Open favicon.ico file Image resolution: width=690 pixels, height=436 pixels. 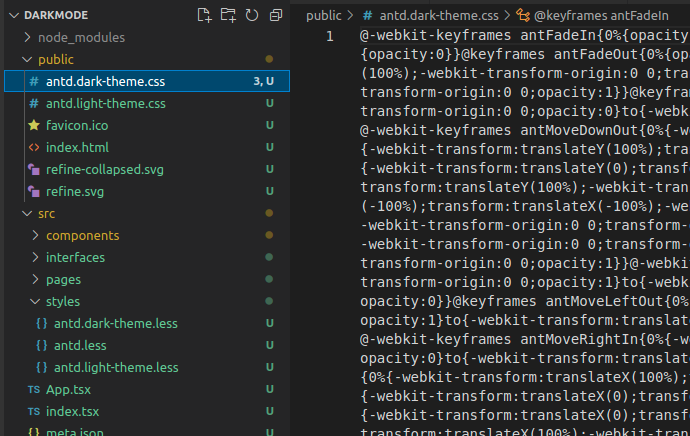(147, 125)
